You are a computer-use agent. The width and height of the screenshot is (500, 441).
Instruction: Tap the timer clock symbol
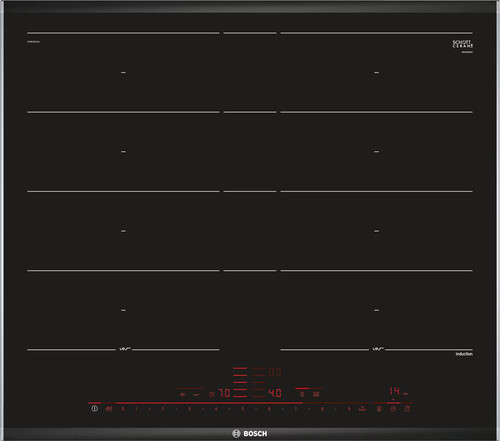pos(393,409)
